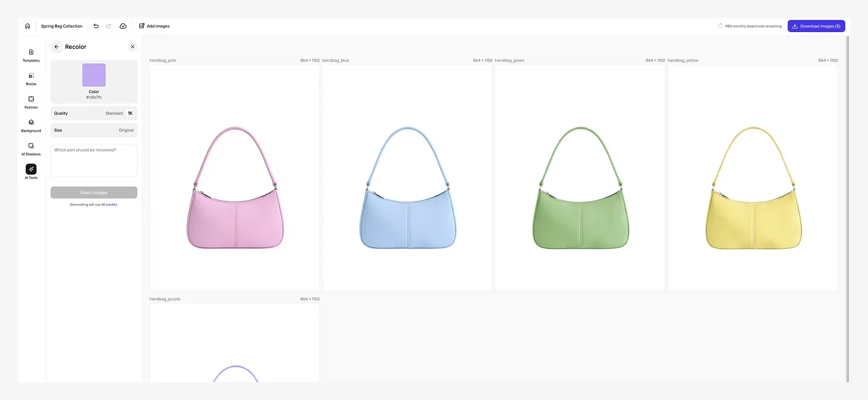This screenshot has width=868, height=400.
Task: Select the handbag_pink image
Action: click(235, 178)
